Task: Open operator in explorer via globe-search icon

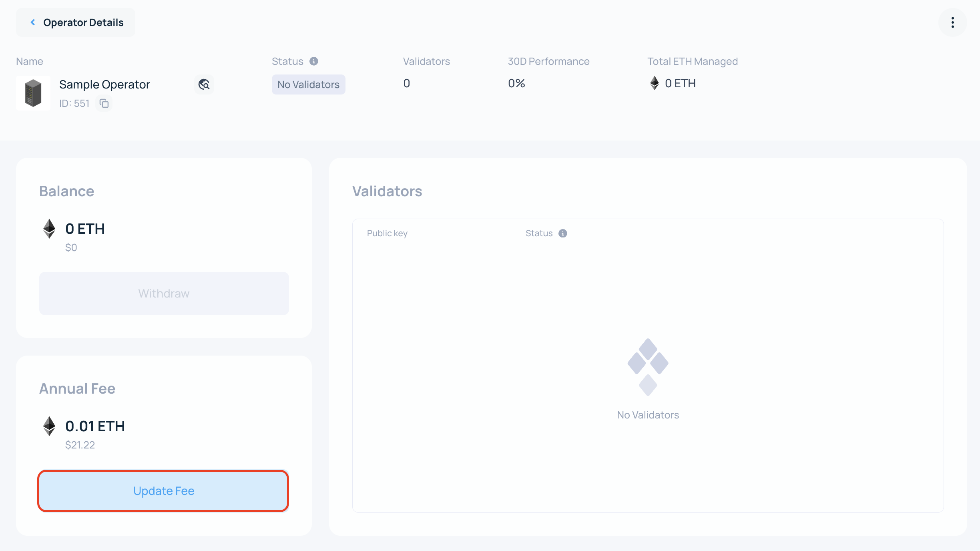Action: pos(204,84)
